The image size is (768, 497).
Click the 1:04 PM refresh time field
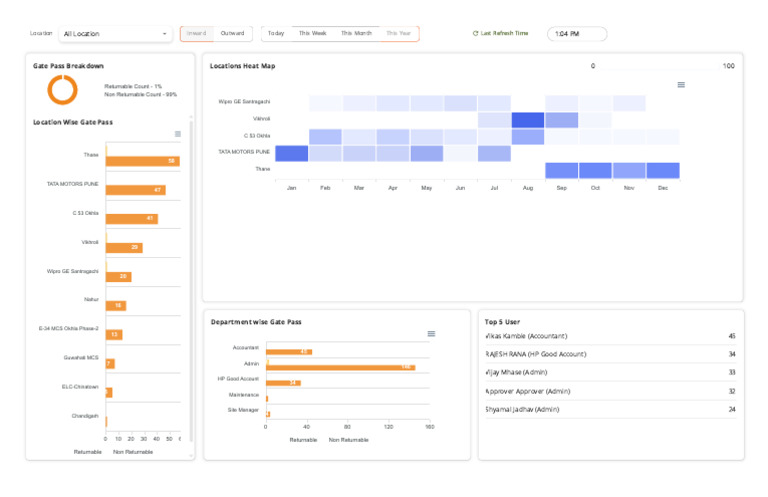pyautogui.click(x=577, y=34)
